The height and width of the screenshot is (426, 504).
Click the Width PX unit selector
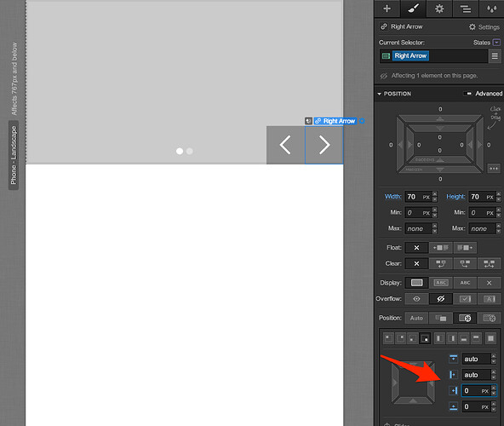[x=427, y=197]
